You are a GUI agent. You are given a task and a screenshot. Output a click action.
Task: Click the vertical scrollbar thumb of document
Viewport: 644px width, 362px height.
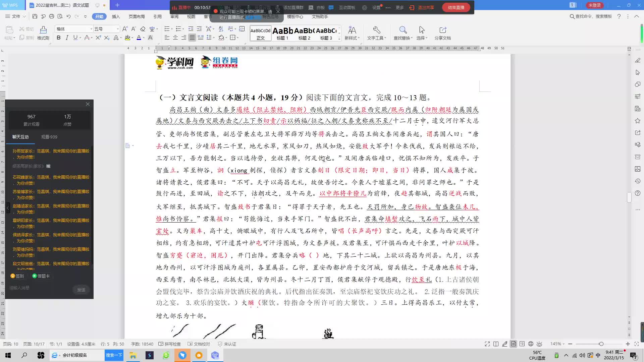pos(629,197)
